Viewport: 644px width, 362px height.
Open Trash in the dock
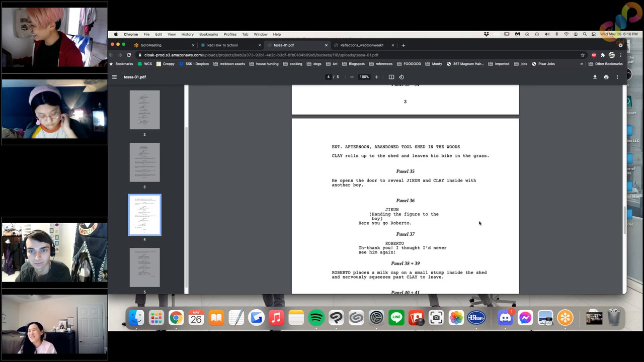click(614, 317)
